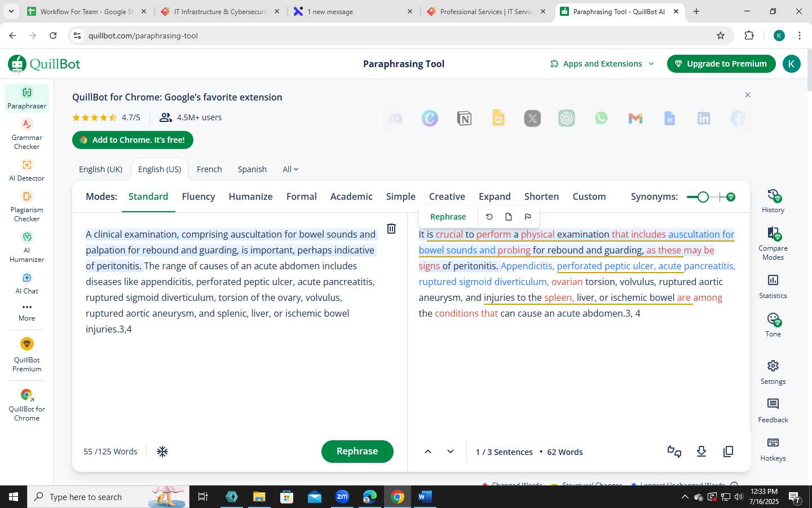812x508 pixels.
Task: Switch to French language tab
Action: [x=209, y=169]
